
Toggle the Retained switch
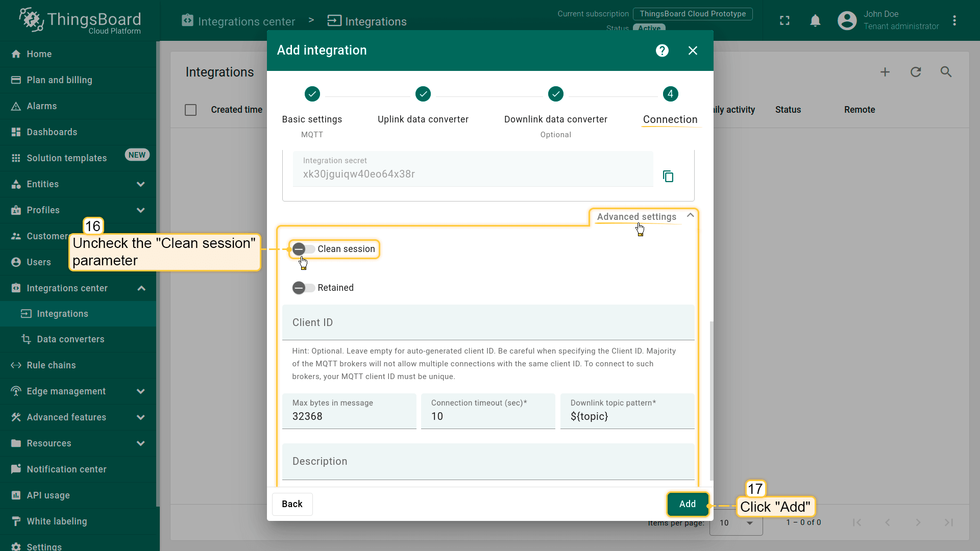(303, 288)
